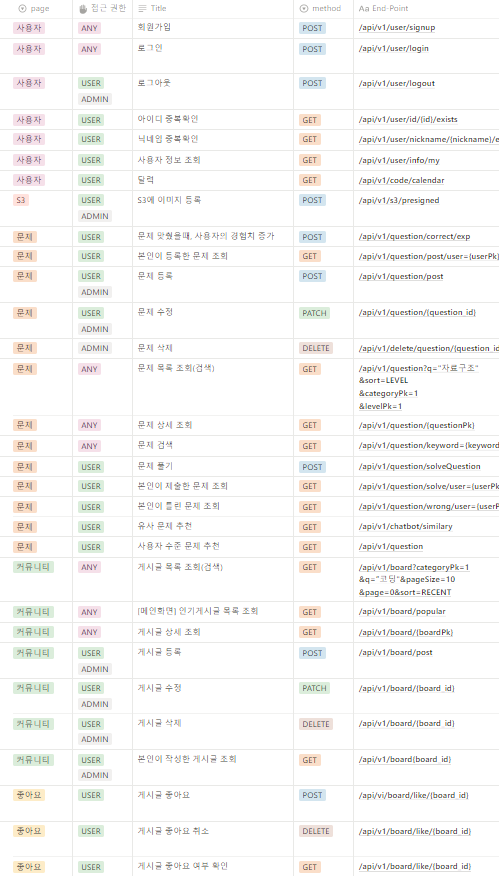This screenshot has height=876, width=499.
Task: Click the /api/v1/code/calendar endpoint
Action: click(401, 180)
